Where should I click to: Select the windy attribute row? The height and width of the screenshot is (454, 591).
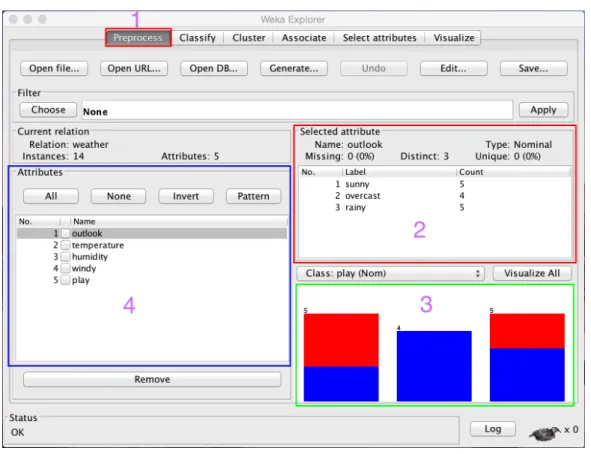coord(152,269)
